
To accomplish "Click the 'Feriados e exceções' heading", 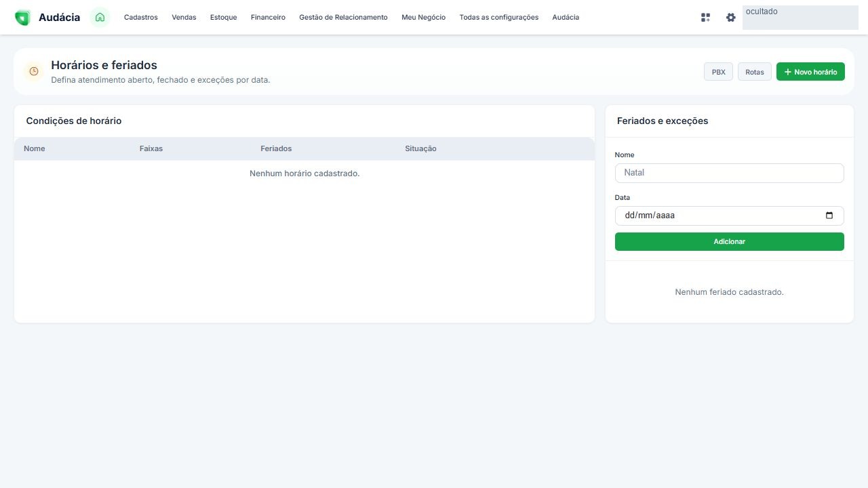I will point(663,121).
